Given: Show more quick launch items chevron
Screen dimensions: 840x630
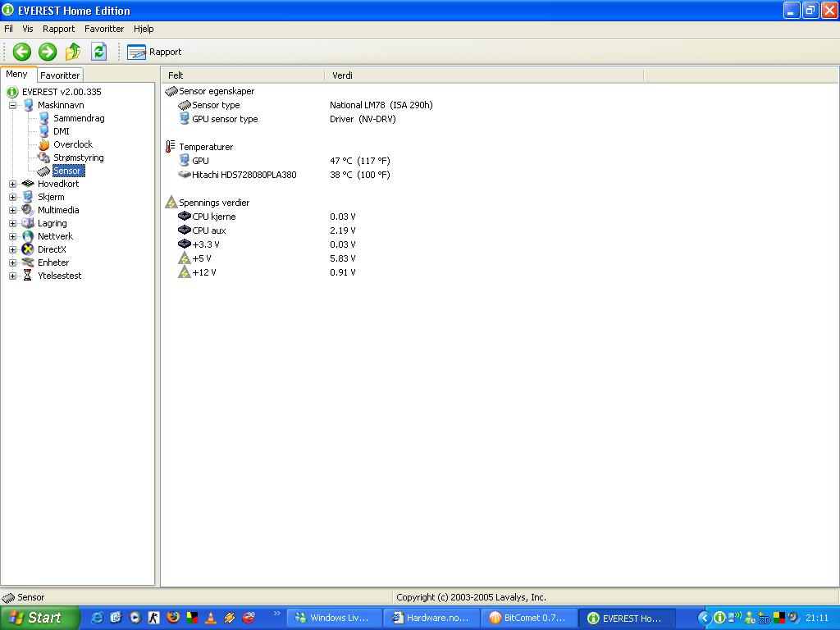Looking at the screenshot, I should click(x=277, y=614).
